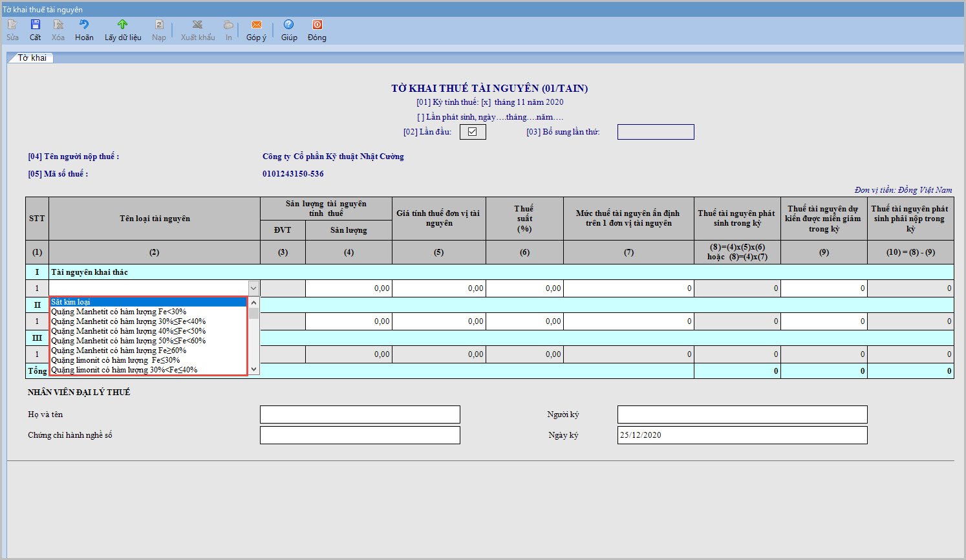Click the Họ và tên input field

click(x=360, y=415)
